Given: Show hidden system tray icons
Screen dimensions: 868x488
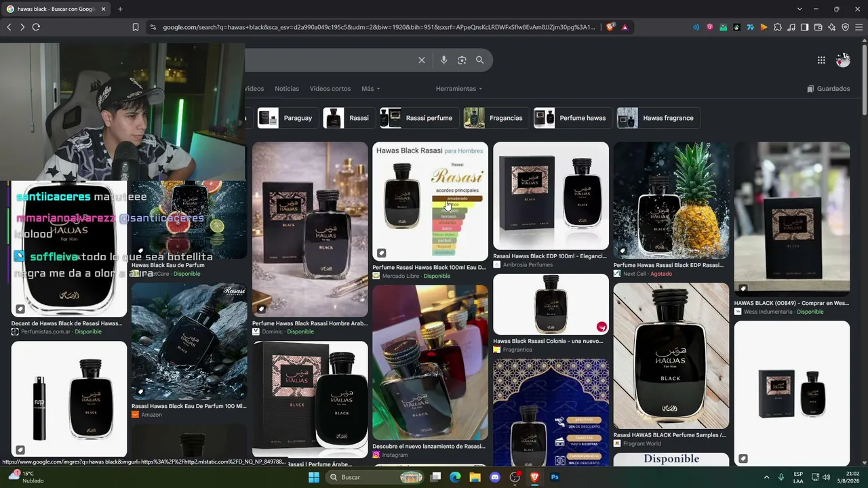Looking at the screenshot, I should tap(766, 477).
